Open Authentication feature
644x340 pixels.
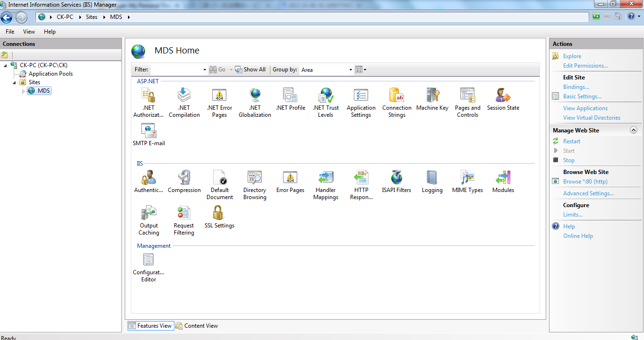(149, 182)
